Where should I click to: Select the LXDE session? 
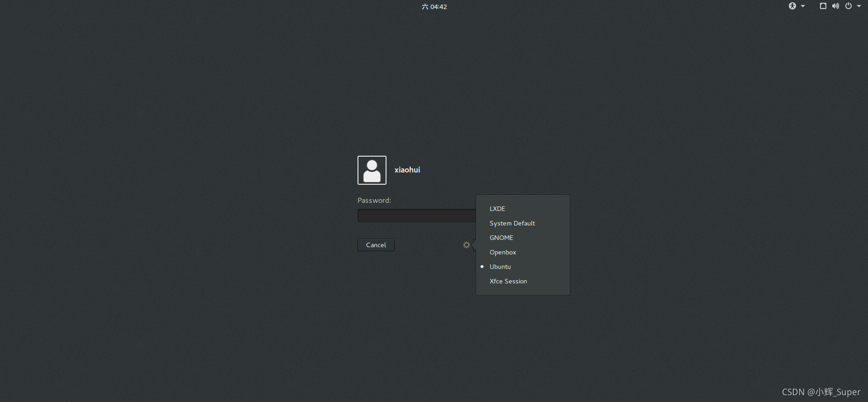tap(523, 209)
